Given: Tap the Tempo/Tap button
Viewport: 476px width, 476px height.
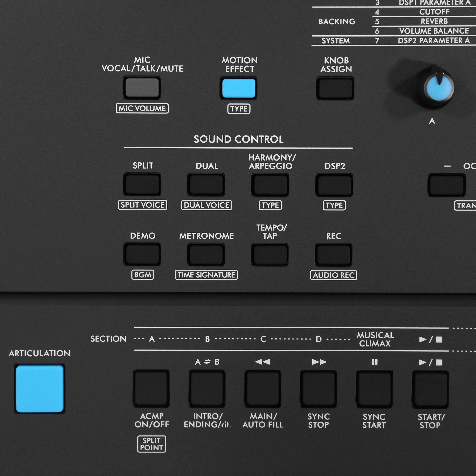Looking at the screenshot, I should click(x=270, y=255).
